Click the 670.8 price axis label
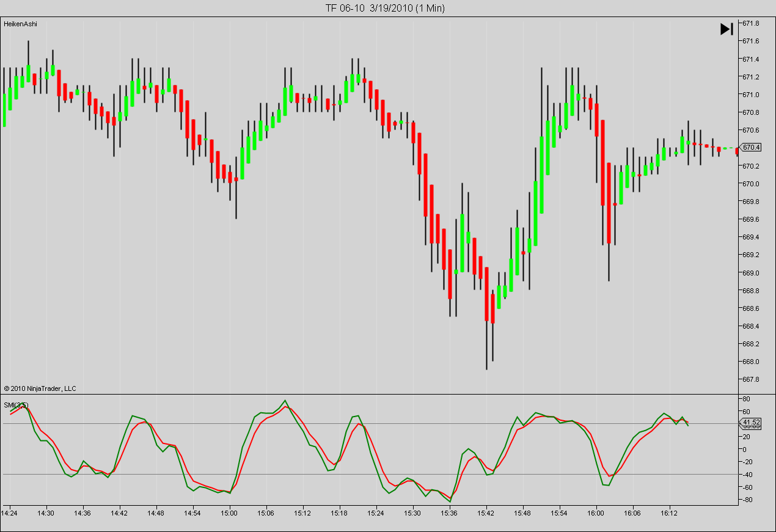 (751, 112)
